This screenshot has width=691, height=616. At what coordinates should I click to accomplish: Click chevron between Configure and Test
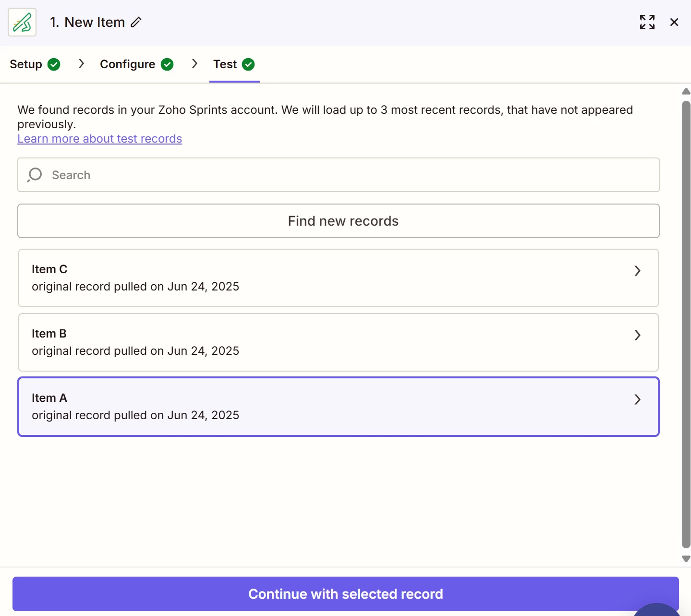tap(194, 63)
